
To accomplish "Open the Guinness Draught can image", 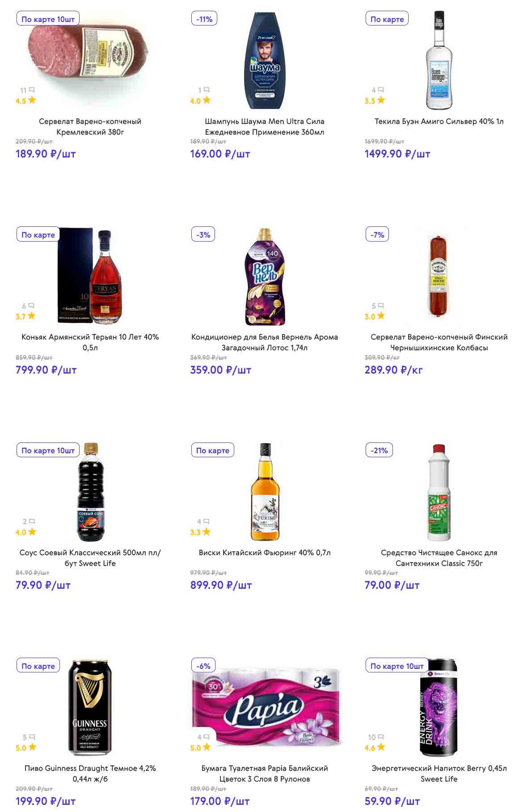I will coord(90,707).
